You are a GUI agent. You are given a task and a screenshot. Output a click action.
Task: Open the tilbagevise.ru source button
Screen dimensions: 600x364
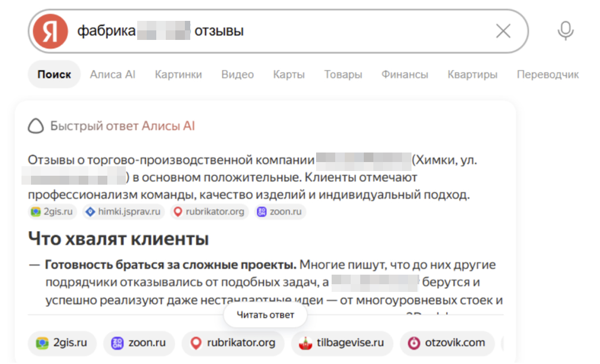pyautogui.click(x=342, y=343)
